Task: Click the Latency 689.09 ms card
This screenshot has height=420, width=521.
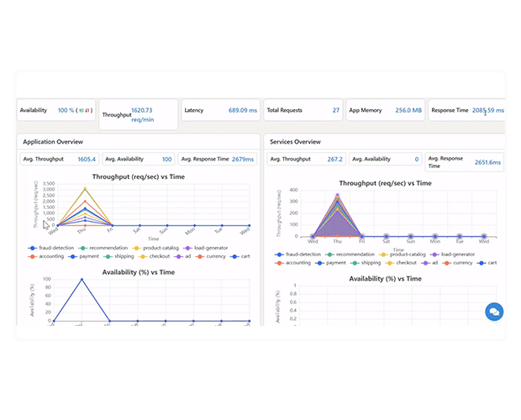Action: point(219,110)
